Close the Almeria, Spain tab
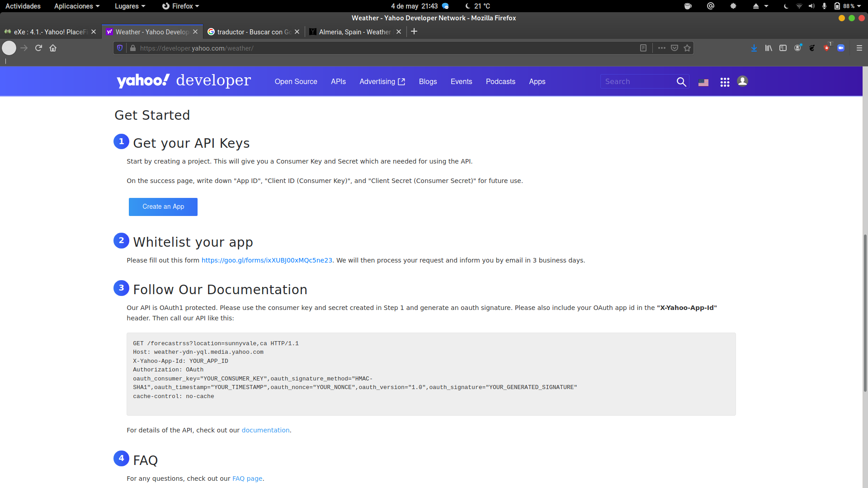The width and height of the screenshot is (868, 488). pyautogui.click(x=399, y=32)
